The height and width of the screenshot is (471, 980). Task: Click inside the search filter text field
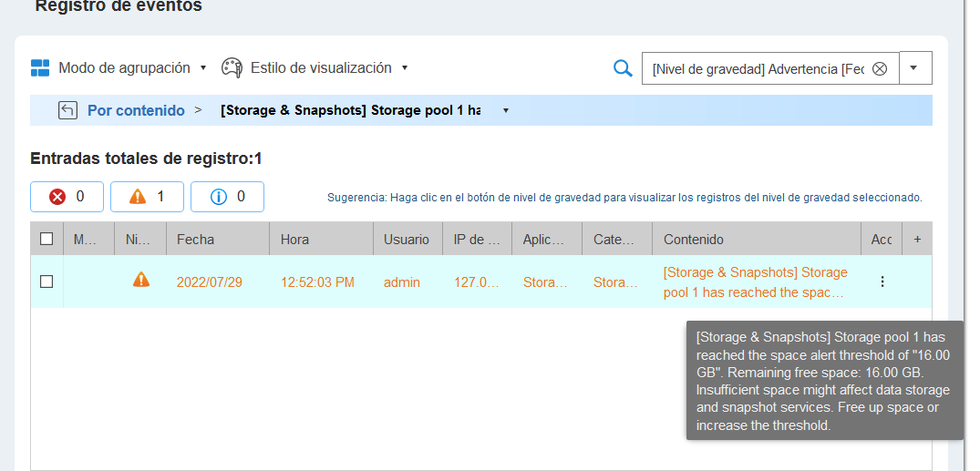pos(757,69)
